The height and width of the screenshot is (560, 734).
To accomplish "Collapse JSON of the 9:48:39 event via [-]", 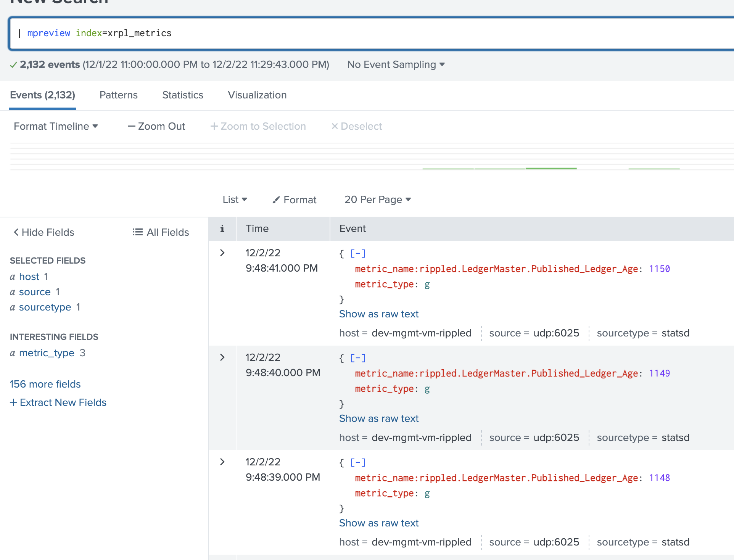I will [357, 462].
